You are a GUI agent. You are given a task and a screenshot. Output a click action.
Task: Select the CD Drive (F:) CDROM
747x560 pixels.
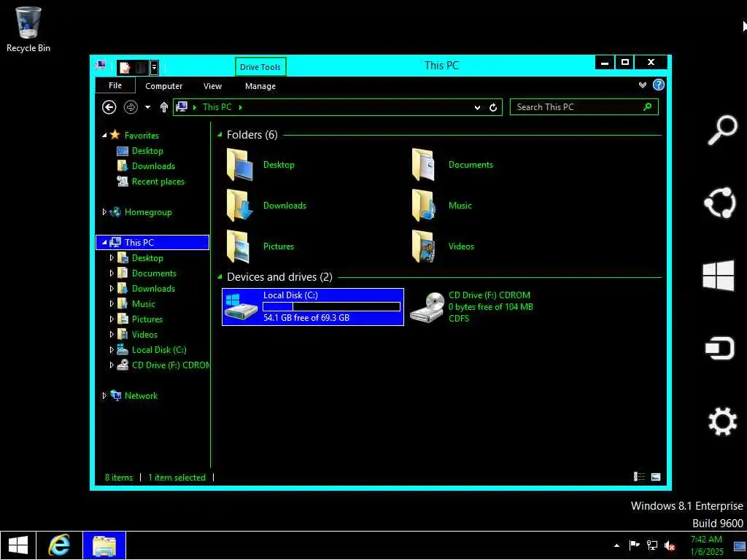pyautogui.click(x=472, y=307)
